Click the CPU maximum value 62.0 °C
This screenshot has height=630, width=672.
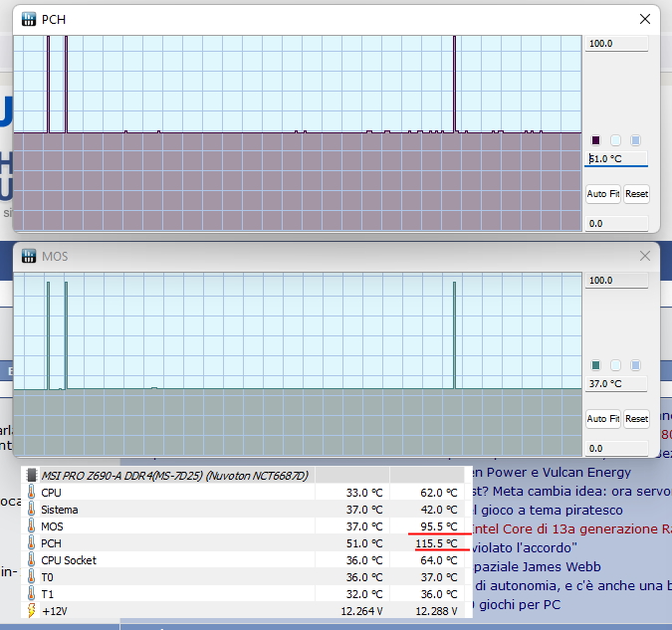[439, 493]
